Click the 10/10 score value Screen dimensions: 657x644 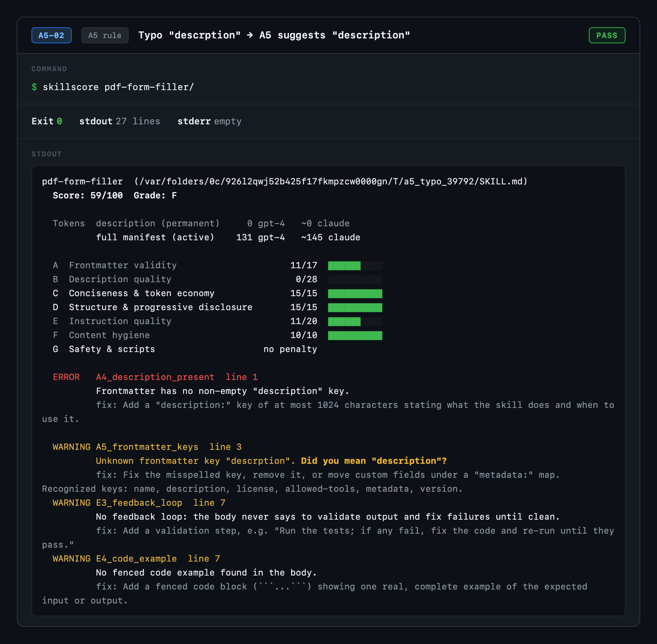pos(304,335)
